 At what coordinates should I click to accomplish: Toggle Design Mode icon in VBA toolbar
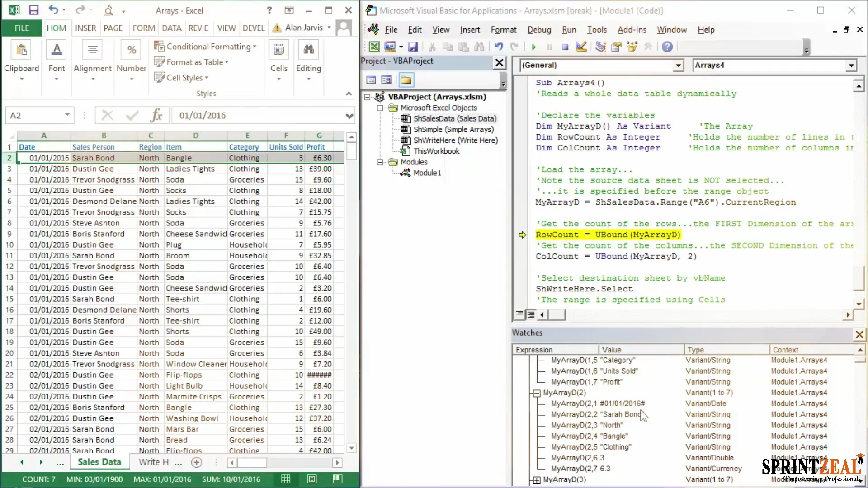tap(581, 47)
